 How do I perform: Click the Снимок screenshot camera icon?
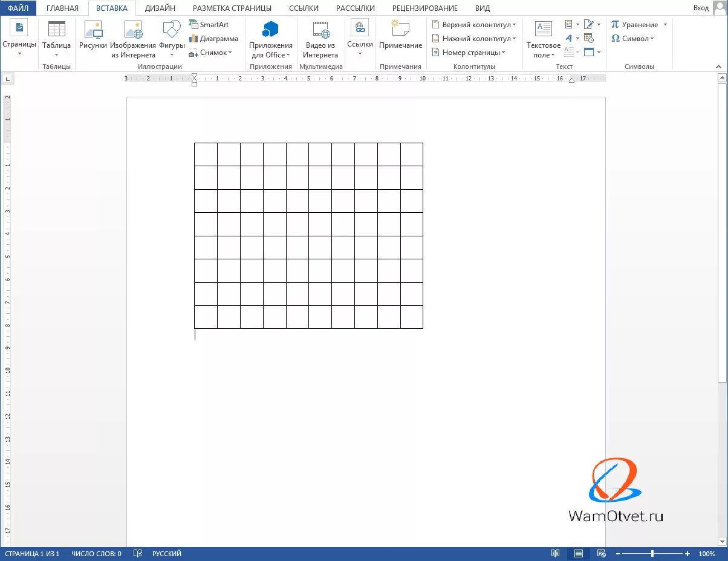pyautogui.click(x=193, y=53)
